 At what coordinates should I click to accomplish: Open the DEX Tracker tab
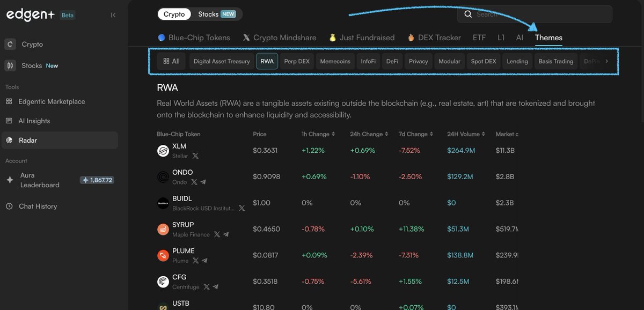(434, 38)
